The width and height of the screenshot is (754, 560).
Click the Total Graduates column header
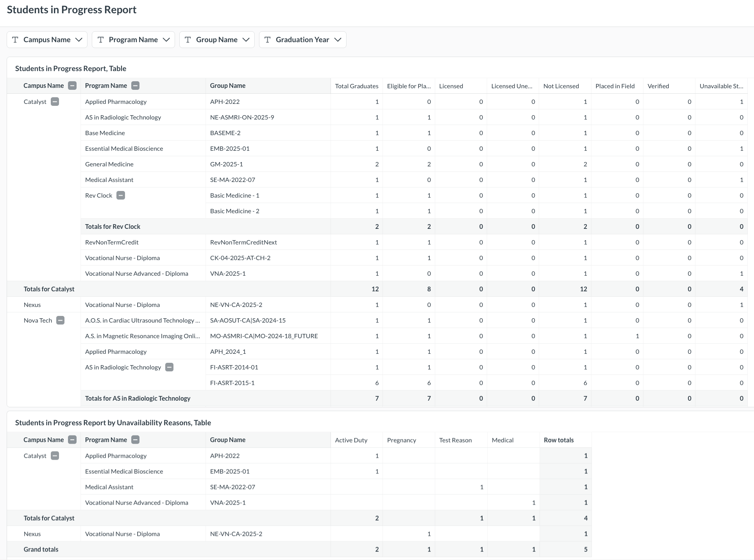coord(357,86)
